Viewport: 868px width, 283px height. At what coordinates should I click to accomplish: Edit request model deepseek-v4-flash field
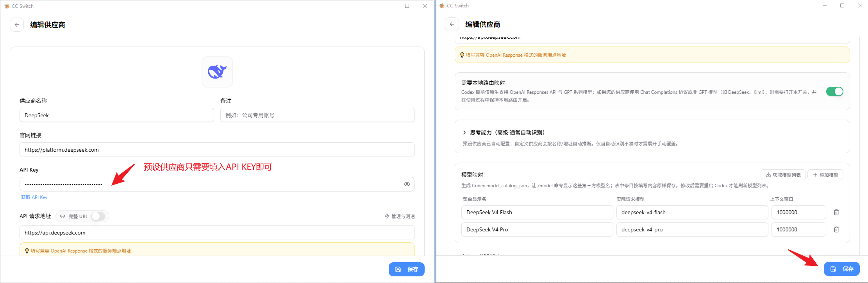click(692, 212)
